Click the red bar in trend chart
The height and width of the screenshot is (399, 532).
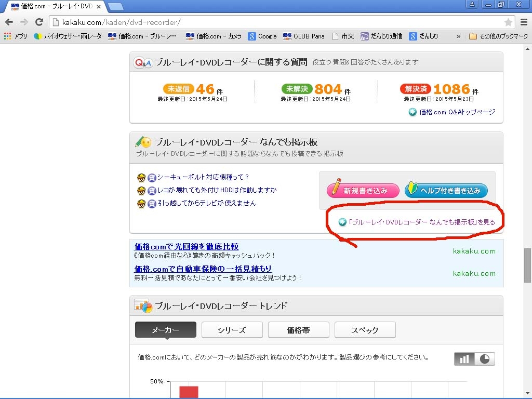[x=189, y=392]
